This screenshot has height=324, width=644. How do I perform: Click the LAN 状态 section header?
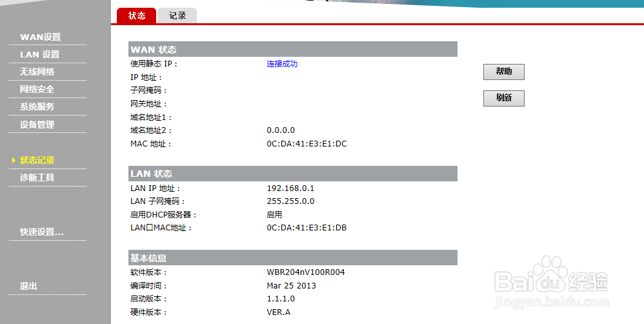[x=293, y=174]
